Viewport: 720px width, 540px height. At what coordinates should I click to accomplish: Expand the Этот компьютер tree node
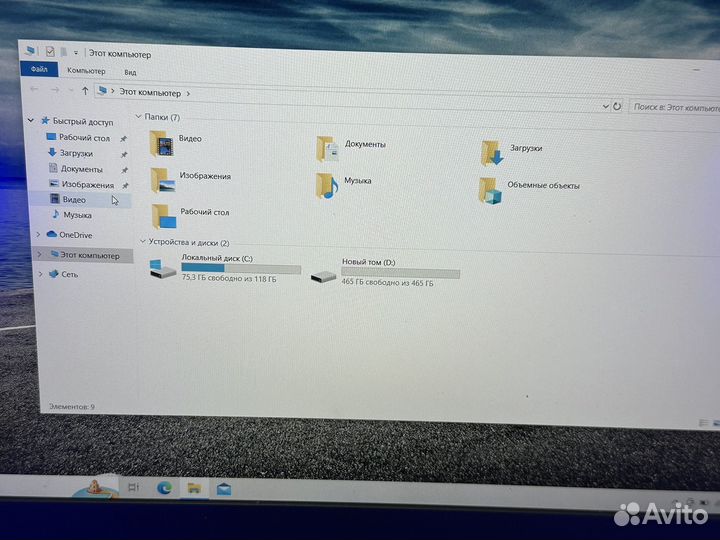39,254
